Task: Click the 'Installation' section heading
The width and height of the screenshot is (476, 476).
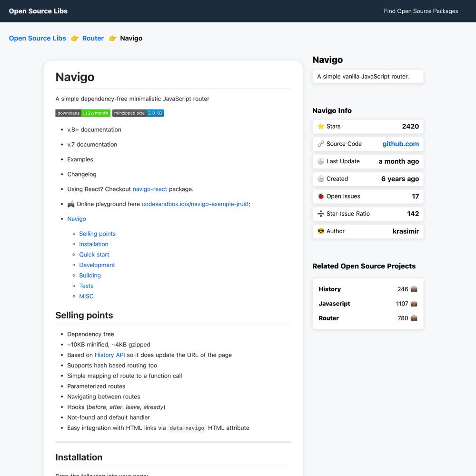Action: [x=79, y=457]
